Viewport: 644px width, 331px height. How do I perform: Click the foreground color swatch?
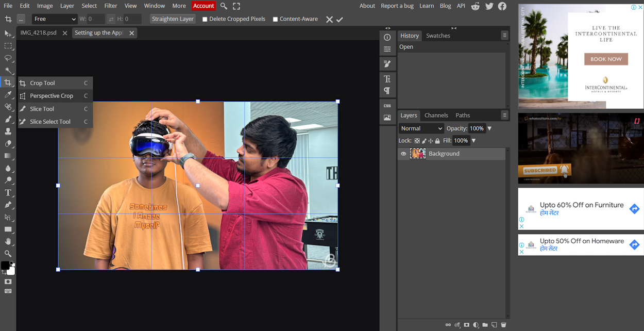coord(6,266)
